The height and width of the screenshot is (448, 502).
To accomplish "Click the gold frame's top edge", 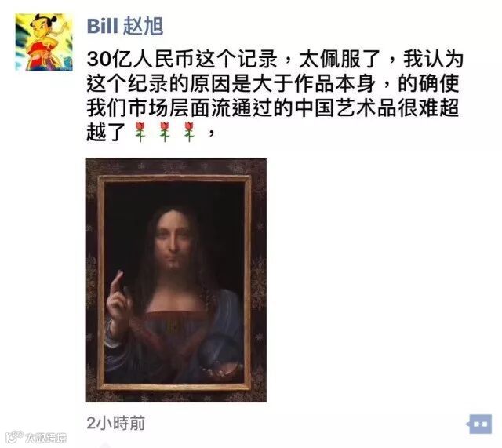I will click(174, 178).
